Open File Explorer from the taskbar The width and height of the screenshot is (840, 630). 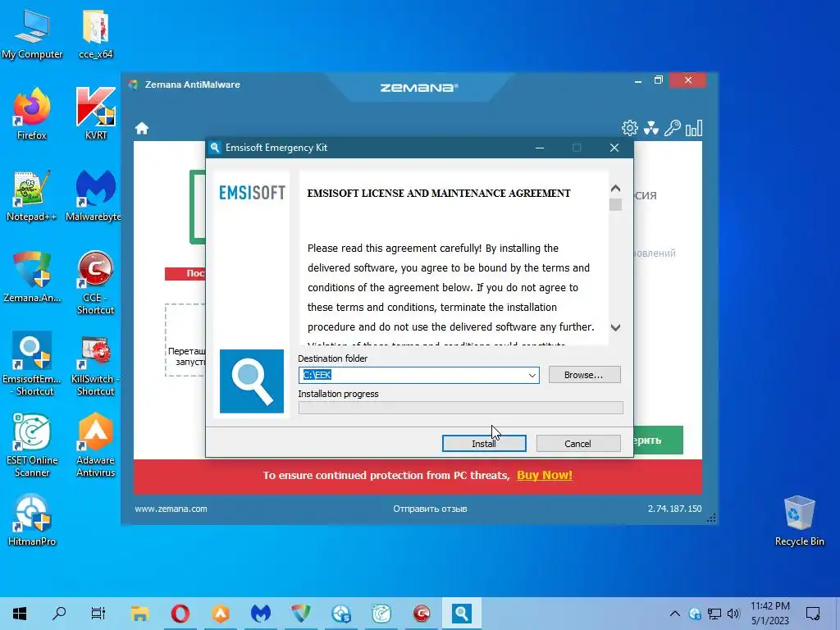point(139,614)
